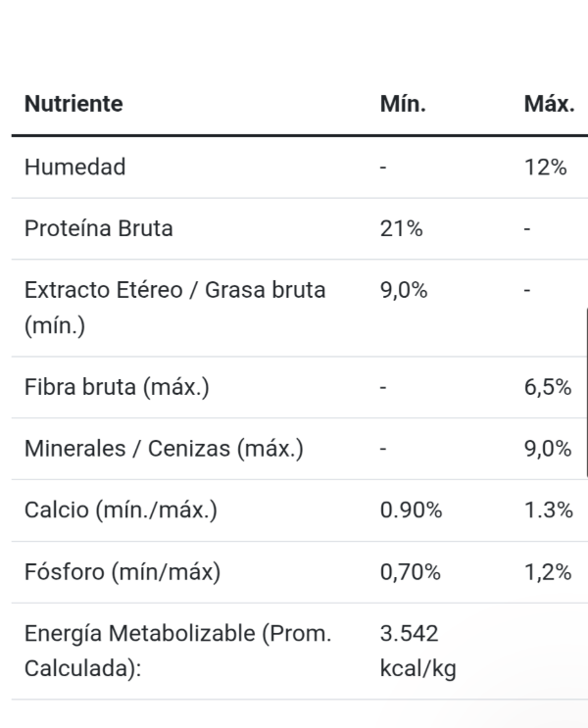
Task: Select the Minerales / Cenizas label
Action: pos(164,449)
